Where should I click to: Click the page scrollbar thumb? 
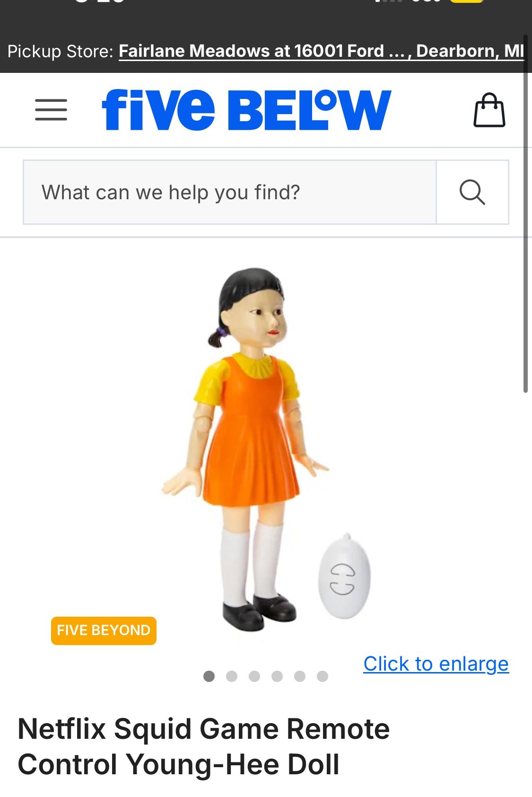point(525,213)
